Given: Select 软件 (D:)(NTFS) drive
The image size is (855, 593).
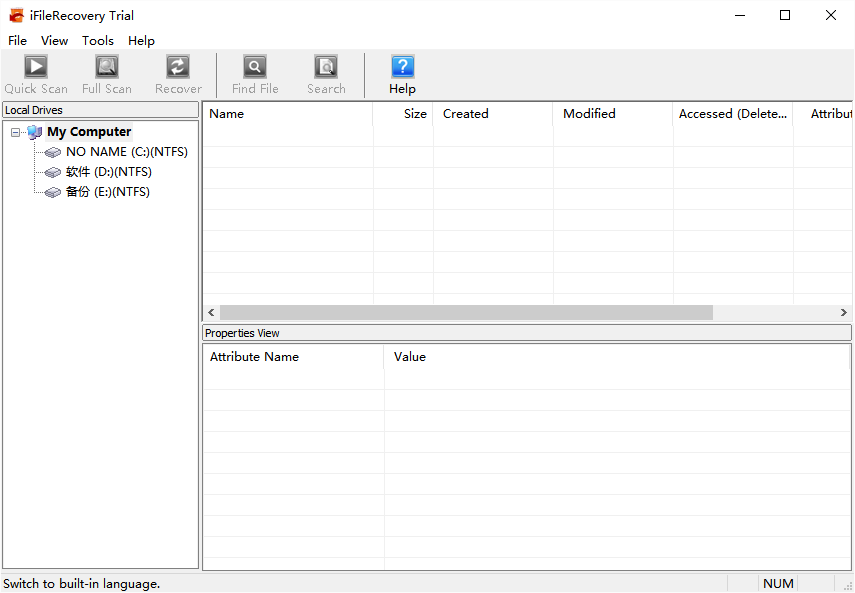Looking at the screenshot, I should click(x=109, y=172).
